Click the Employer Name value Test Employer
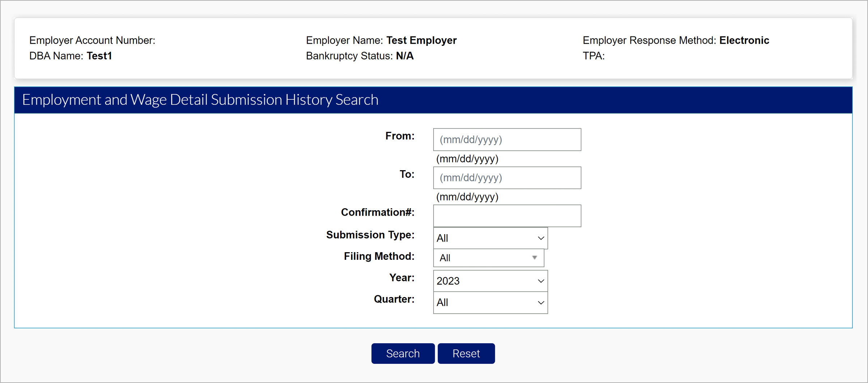 (x=421, y=40)
